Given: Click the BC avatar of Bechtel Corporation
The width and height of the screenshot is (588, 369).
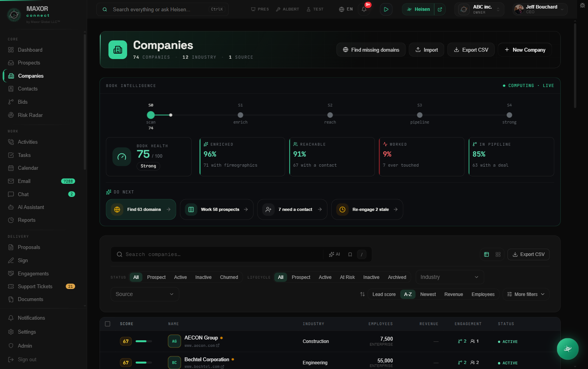Looking at the screenshot, I should (x=174, y=362).
